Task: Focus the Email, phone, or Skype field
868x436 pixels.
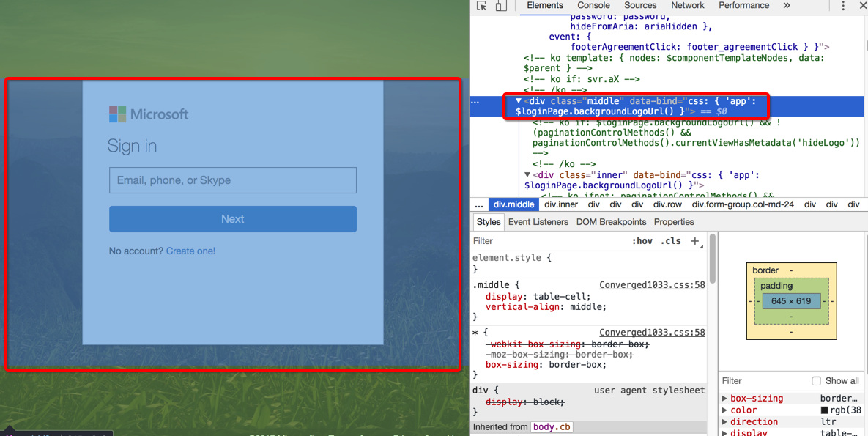Action: pos(232,180)
